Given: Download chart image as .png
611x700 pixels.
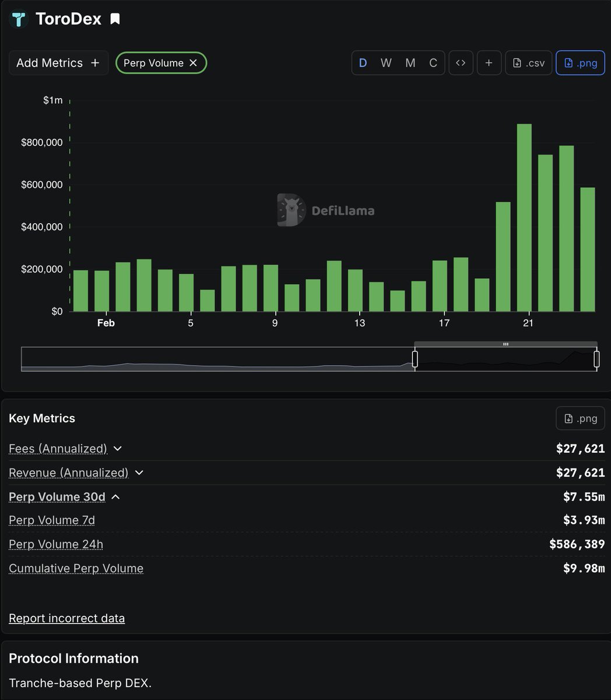Looking at the screenshot, I should coord(580,63).
